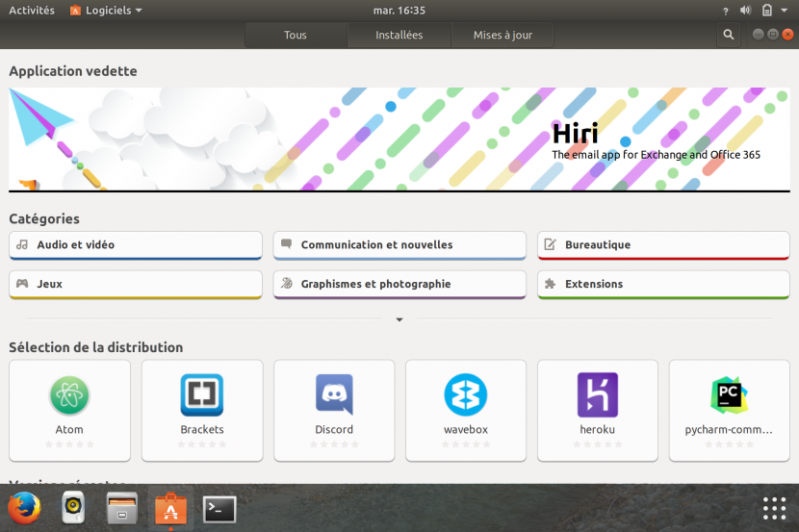The image size is (799, 532).
Task: Click the volume speaker icon in top bar
Action: point(745,11)
